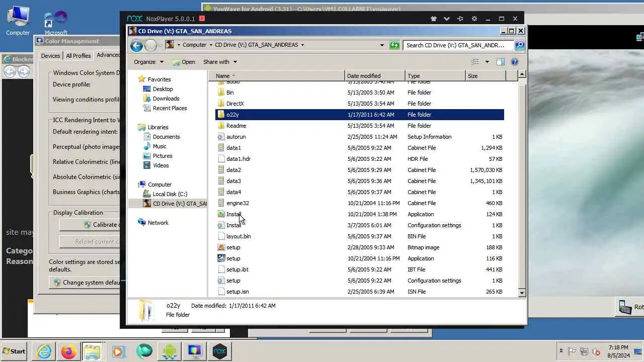This screenshot has width=644, height=362.
Task: Sort by Date modified column
Action: coord(375,76)
